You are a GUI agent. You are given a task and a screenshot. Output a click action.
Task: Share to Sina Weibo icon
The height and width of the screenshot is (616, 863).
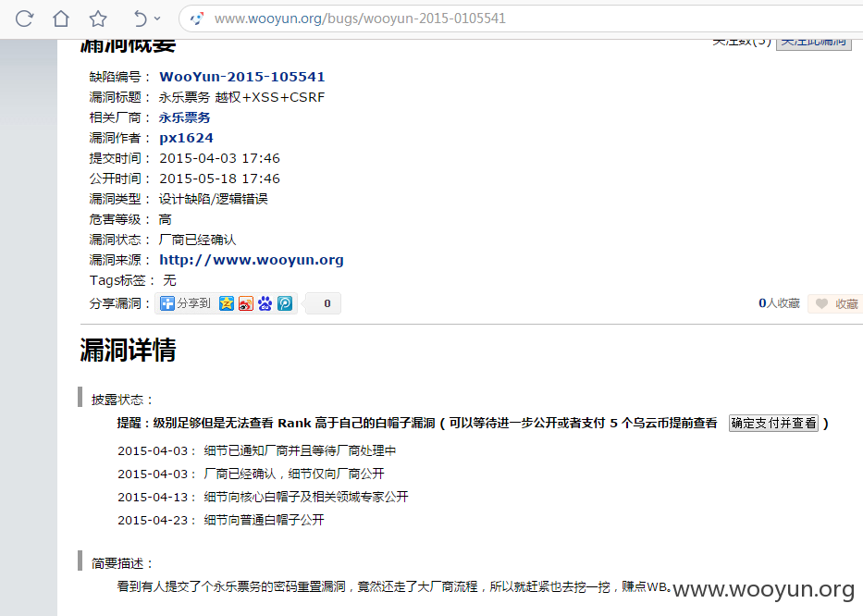pyautogui.click(x=246, y=303)
